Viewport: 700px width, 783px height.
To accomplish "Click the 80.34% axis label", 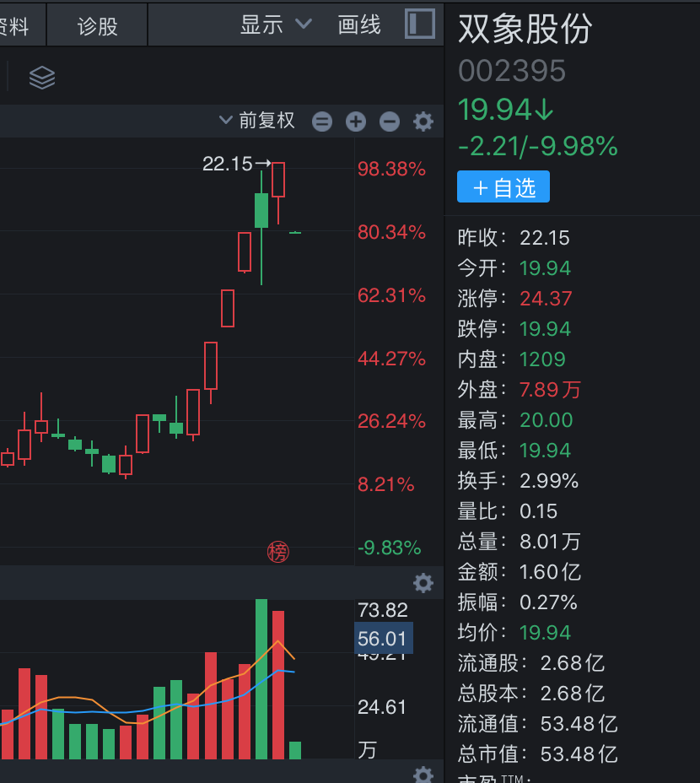I will pos(391,232).
